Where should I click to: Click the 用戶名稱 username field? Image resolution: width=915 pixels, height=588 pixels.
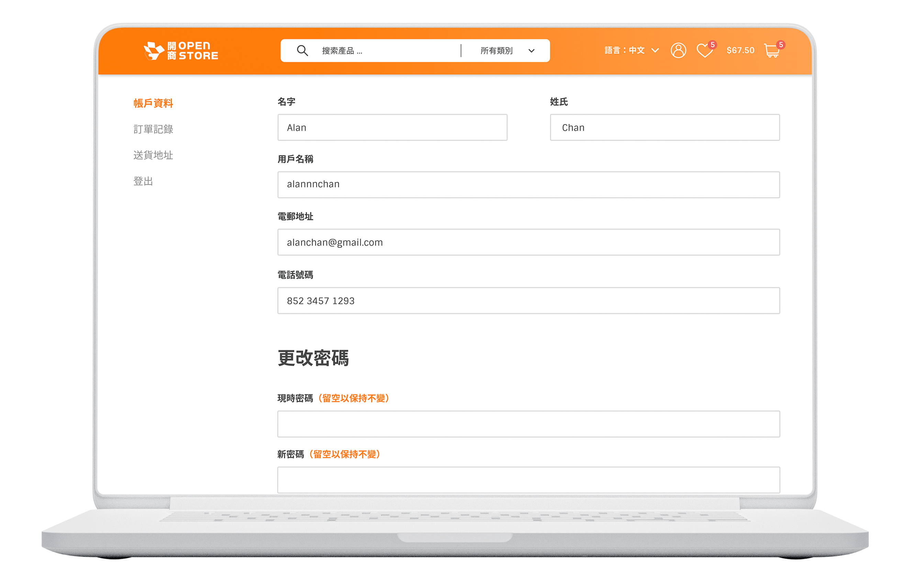coord(527,185)
